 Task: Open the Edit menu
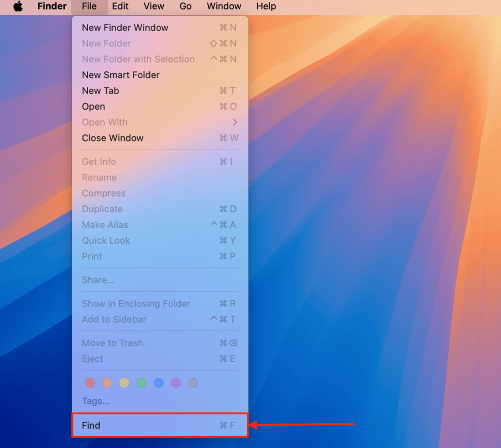120,7
